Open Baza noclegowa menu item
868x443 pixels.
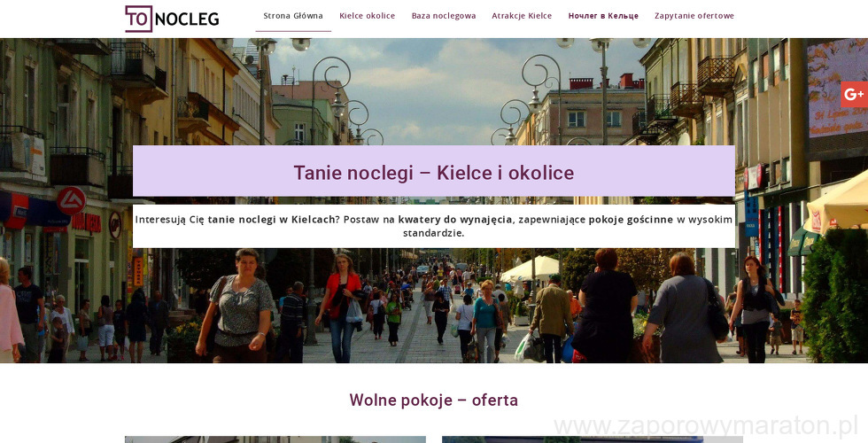pyautogui.click(x=444, y=16)
